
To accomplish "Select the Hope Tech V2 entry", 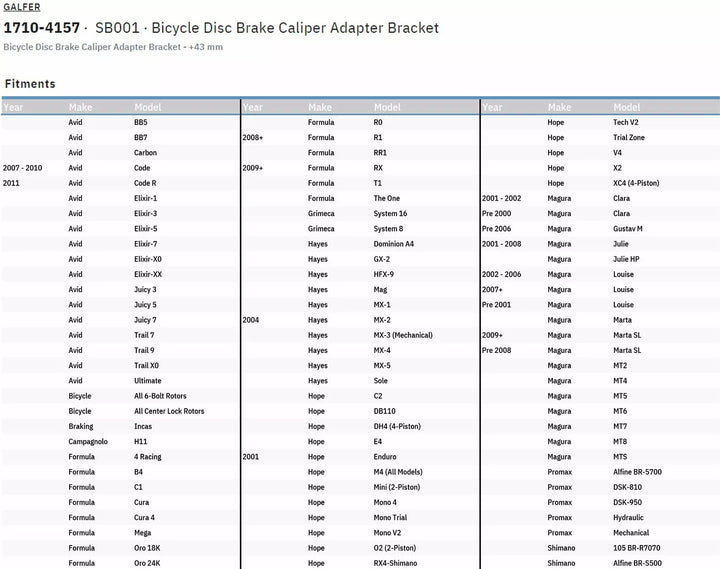I will pos(625,122).
